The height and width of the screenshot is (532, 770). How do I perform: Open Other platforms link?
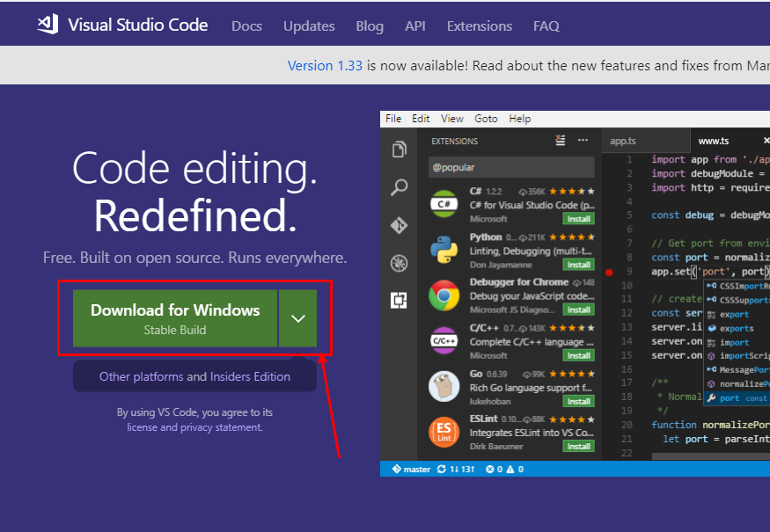click(x=142, y=376)
